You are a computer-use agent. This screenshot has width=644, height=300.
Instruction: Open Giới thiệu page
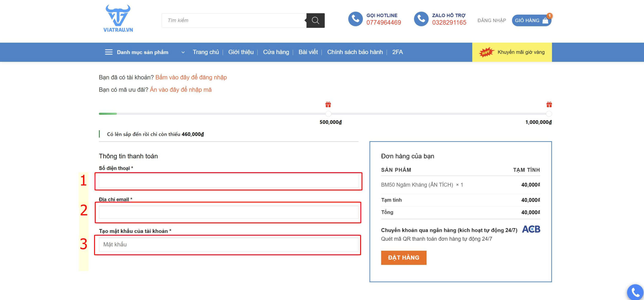point(241,52)
